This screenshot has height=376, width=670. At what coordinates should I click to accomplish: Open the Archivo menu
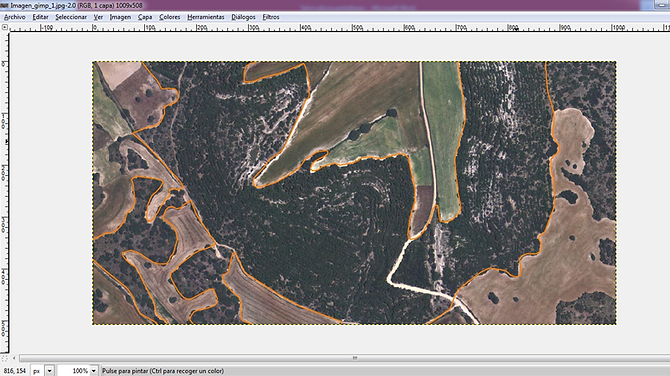coord(15,17)
